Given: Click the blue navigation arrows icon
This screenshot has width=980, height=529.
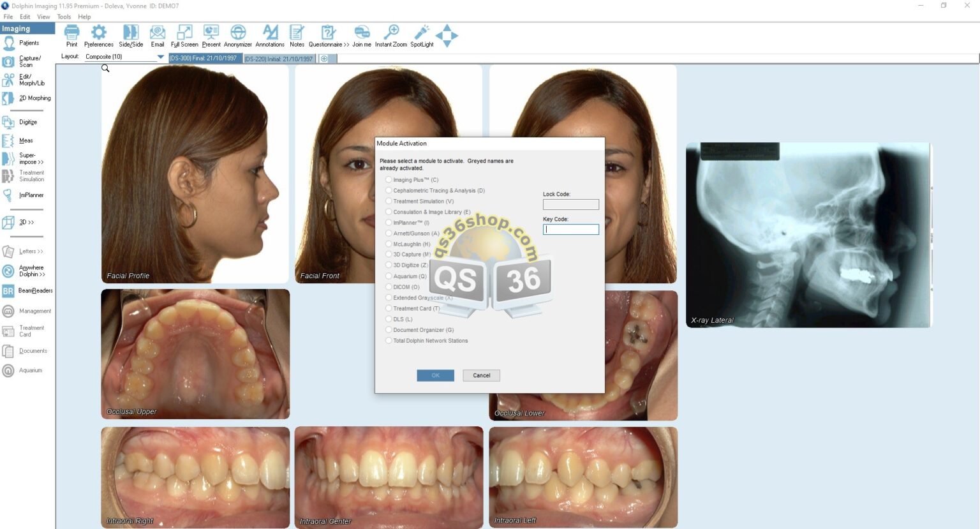Looking at the screenshot, I should (x=447, y=36).
